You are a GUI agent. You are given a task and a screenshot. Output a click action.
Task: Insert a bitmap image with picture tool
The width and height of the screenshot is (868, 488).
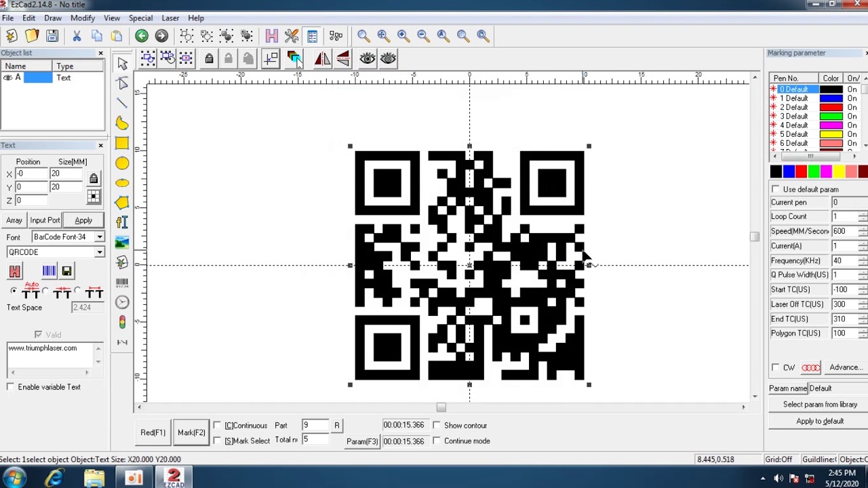[122, 242]
